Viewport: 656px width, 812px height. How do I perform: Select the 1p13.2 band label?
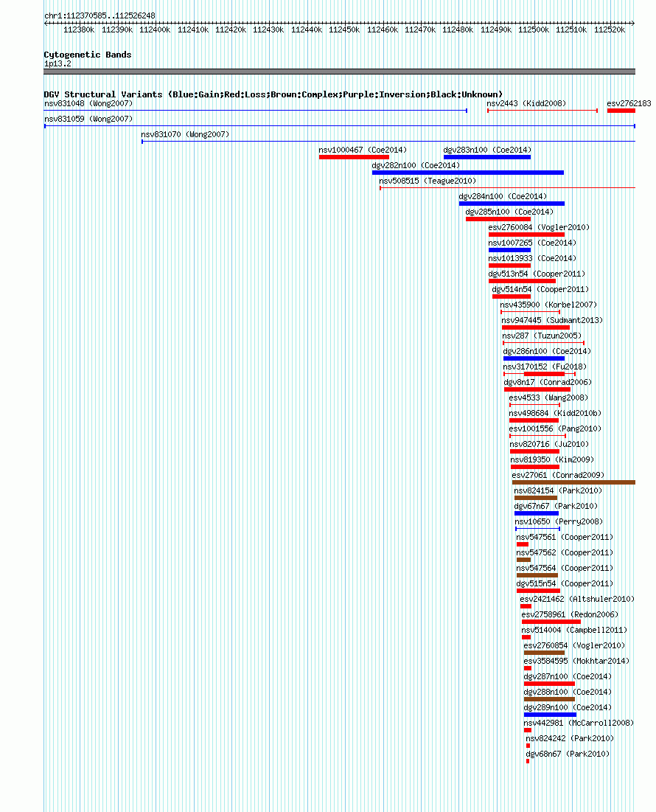point(57,63)
